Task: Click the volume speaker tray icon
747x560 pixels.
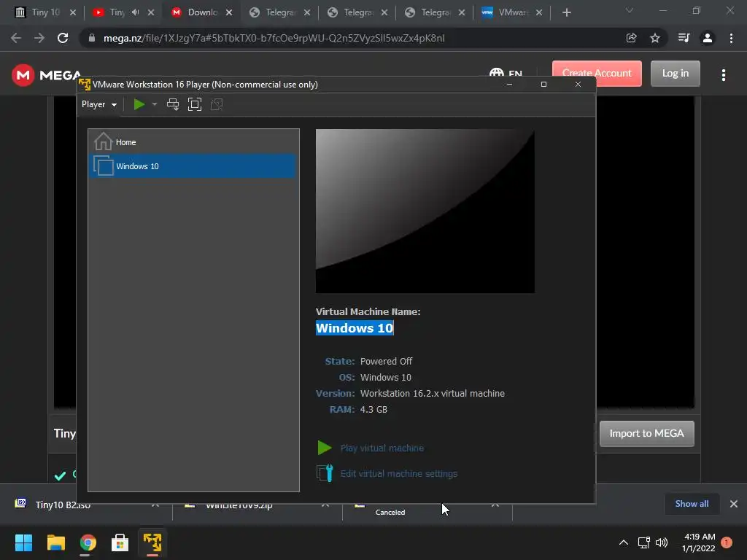Action: pyautogui.click(x=661, y=542)
